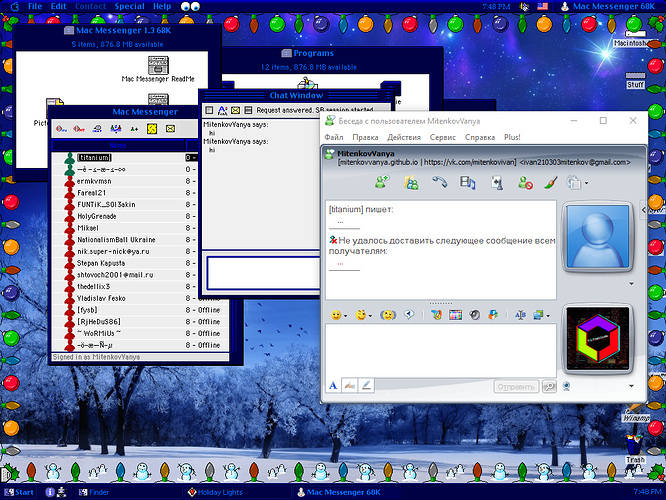Open the colorful grid palette icon

(x=455, y=315)
